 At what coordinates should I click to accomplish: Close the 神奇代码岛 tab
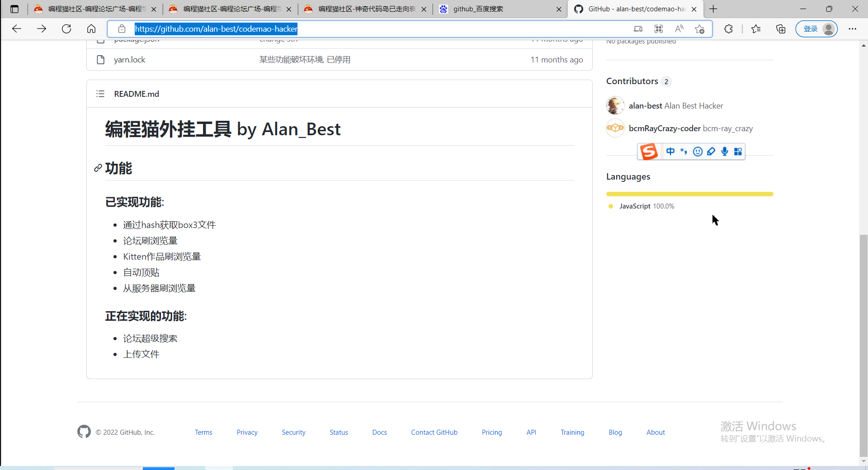click(424, 9)
